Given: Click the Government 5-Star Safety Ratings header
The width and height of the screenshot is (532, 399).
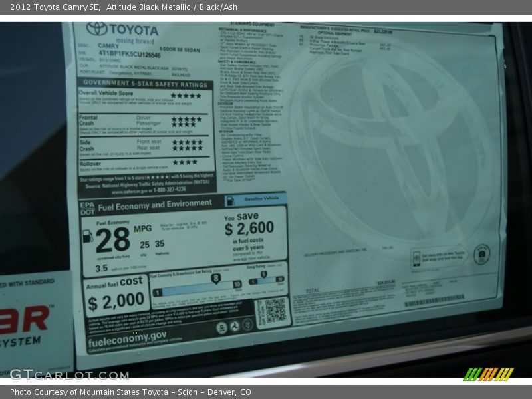Looking at the screenshot, I should coord(145,84).
